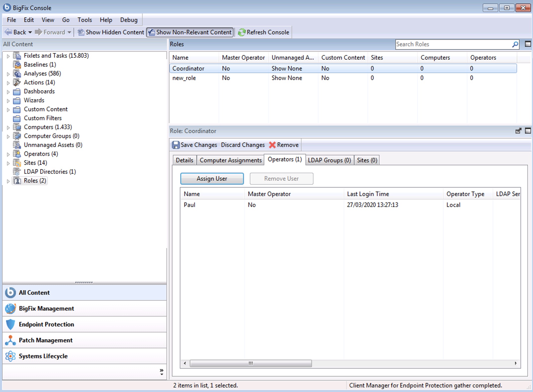This screenshot has width=533, height=392.
Task: Open the BigFix Management globe domain
Action: click(10, 308)
